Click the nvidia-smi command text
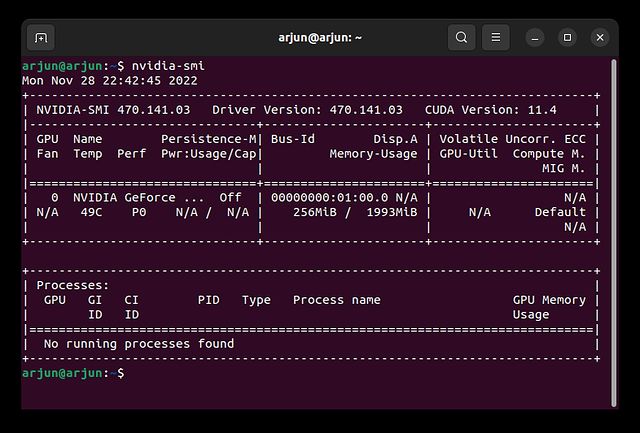 pos(168,66)
